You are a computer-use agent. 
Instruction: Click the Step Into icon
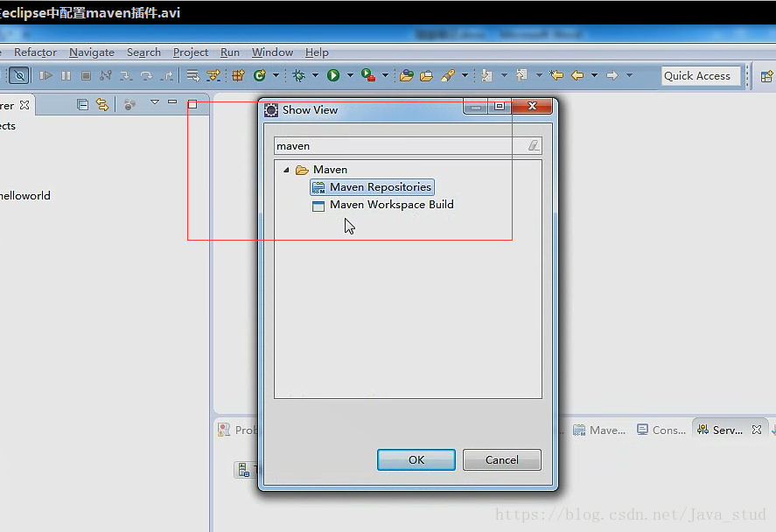[x=126, y=76]
